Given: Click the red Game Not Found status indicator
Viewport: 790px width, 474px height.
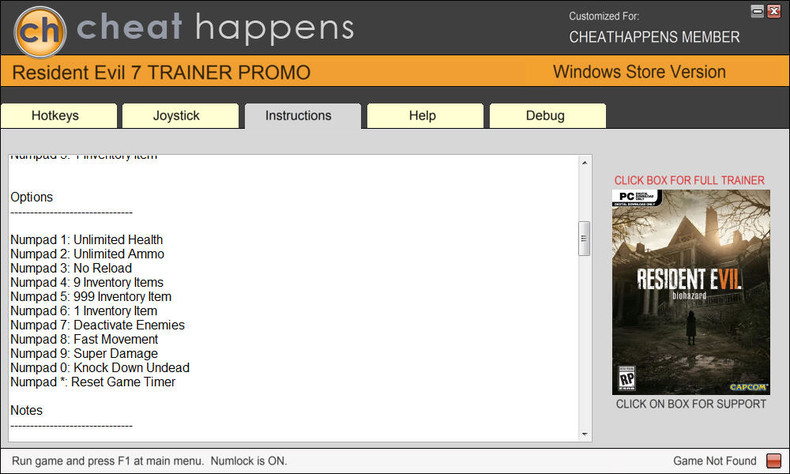Looking at the screenshot, I should coord(773,460).
